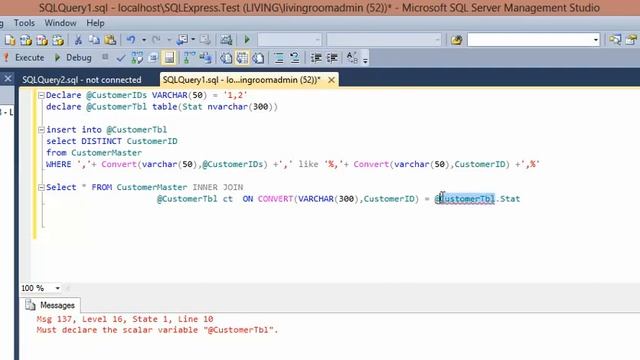Open the Undo history dropdown arrow
Screen dimensions: 640x360
144,40
